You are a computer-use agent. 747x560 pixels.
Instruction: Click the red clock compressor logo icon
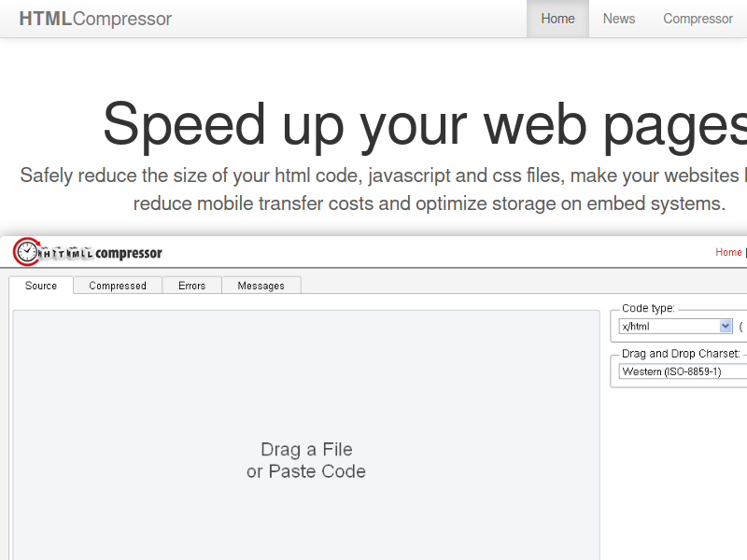tap(26, 251)
